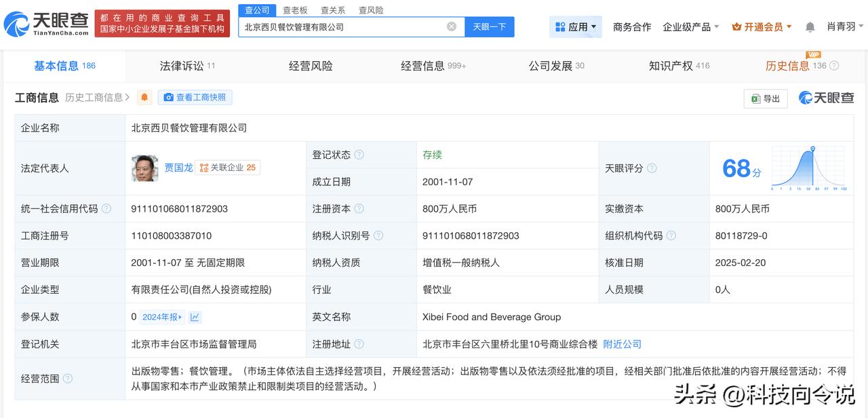Switch to the 公司发展 tab

[556, 66]
